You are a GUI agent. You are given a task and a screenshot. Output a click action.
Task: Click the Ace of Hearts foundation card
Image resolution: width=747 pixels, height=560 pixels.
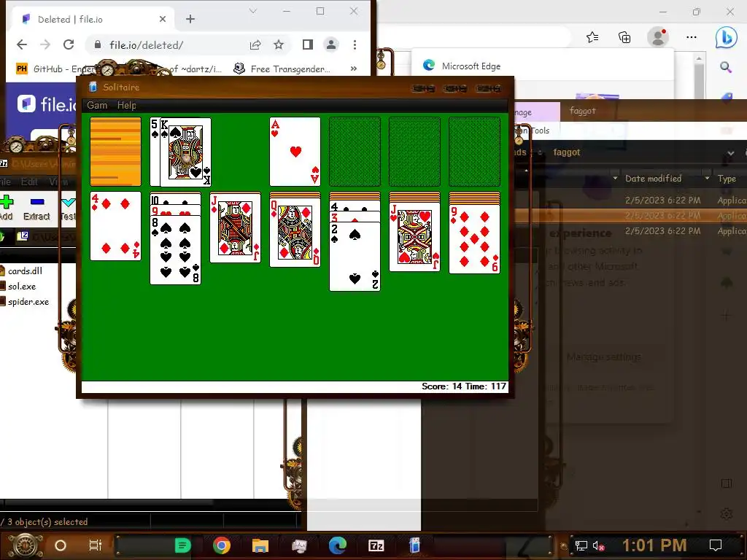tap(295, 152)
